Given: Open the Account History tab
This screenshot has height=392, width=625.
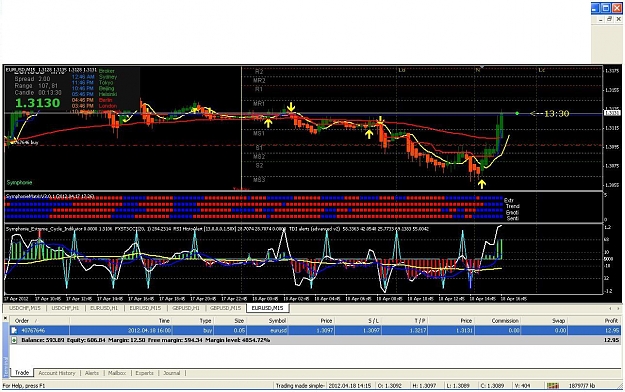Looking at the screenshot, I should click(57, 373).
